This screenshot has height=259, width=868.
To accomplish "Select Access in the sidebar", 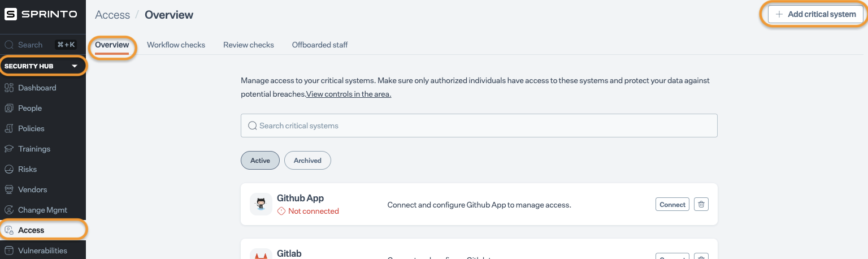I will tap(43, 230).
